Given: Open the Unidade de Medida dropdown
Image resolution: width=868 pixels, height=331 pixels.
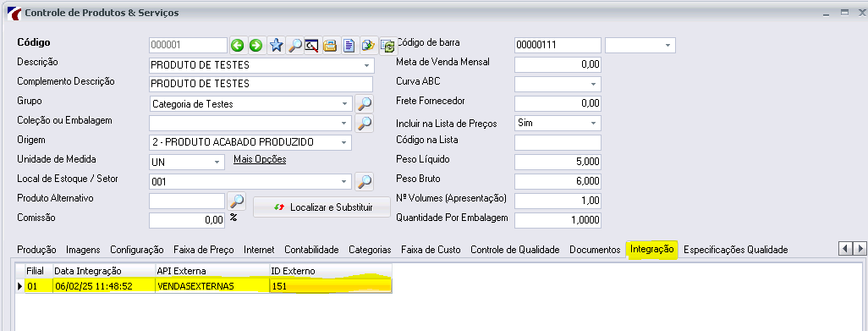Looking at the screenshot, I should (217, 163).
